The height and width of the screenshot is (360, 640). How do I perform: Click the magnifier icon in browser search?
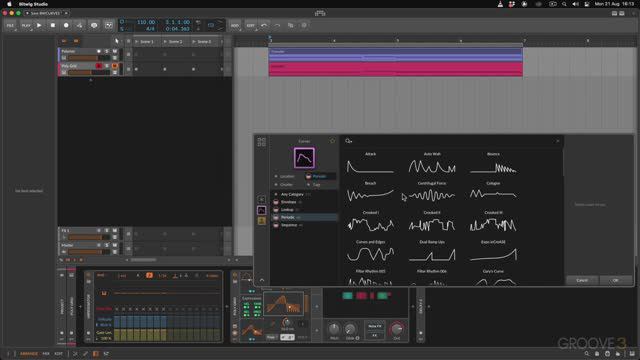(x=348, y=141)
